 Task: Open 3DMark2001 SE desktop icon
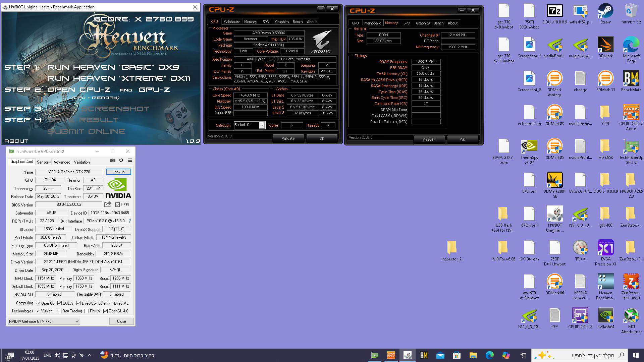click(554, 186)
